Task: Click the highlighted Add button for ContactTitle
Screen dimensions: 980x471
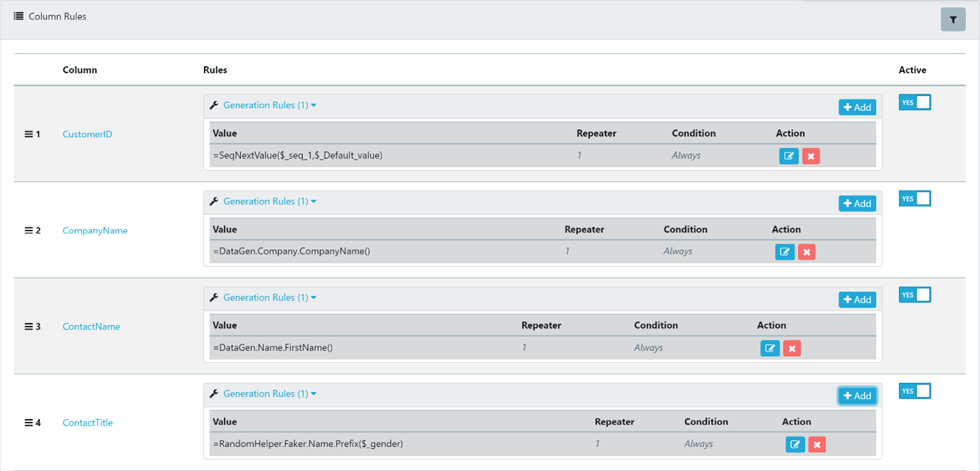Action: [857, 396]
